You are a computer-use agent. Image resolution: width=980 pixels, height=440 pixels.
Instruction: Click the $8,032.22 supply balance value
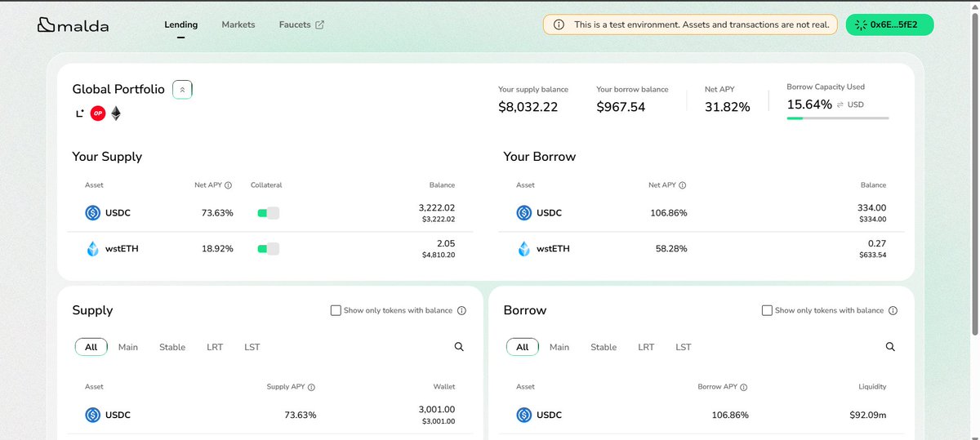(x=528, y=106)
